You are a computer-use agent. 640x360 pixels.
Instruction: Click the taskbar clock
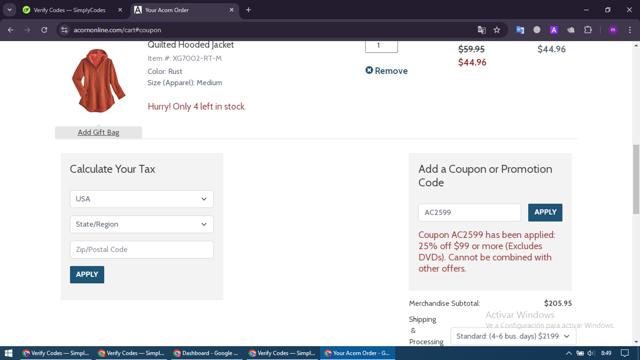(x=607, y=353)
